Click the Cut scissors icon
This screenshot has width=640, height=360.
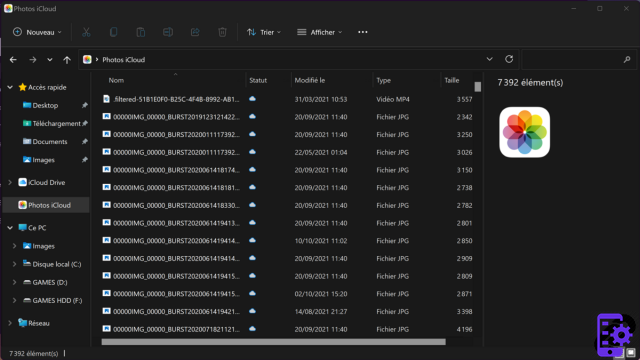[86, 32]
